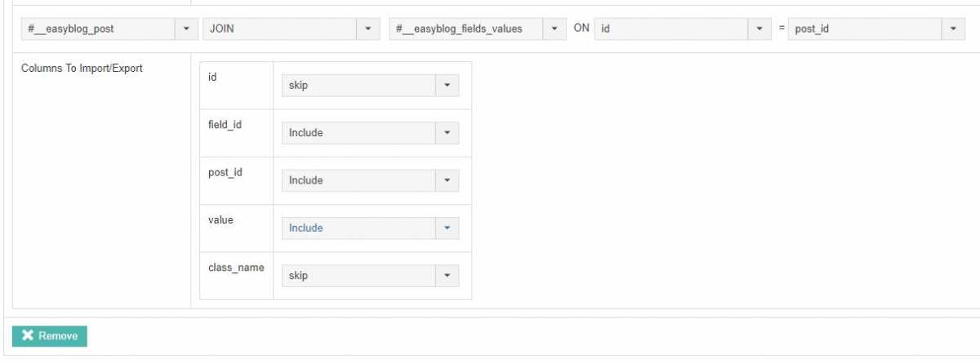Open the #__easyblog_fields_values table dropdown
This screenshot has width=980, height=363.
coord(466,29)
